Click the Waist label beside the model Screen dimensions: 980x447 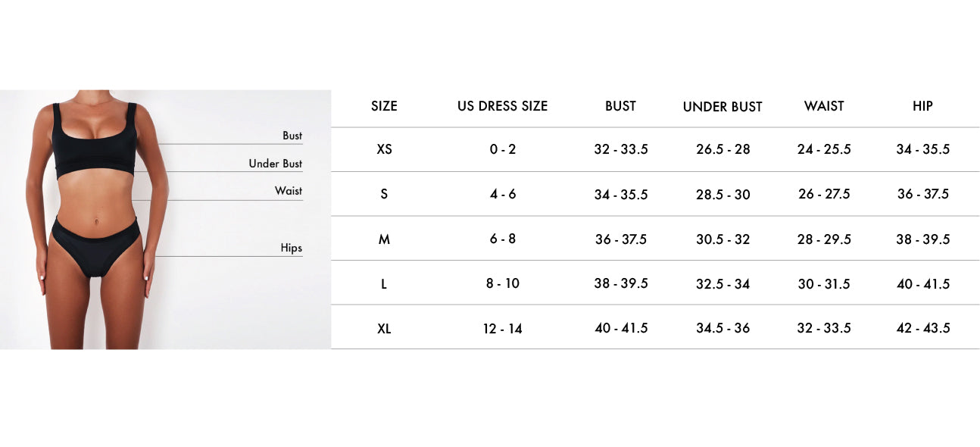289,191
